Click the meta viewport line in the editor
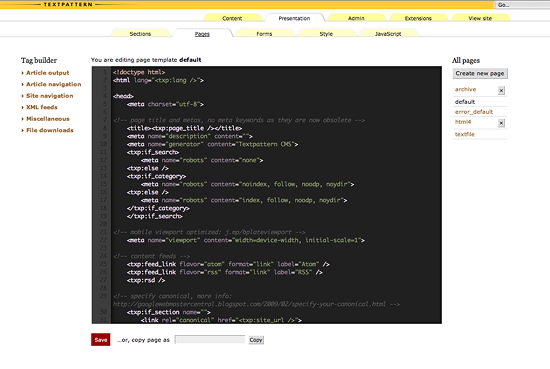Screen dimensions: 550x369 coord(246,240)
